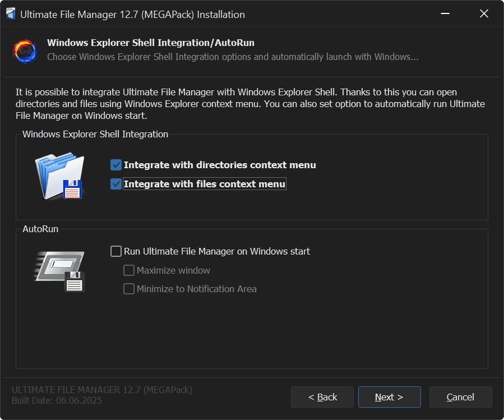Click the Ultimate File Manager flame logo

coord(25,50)
